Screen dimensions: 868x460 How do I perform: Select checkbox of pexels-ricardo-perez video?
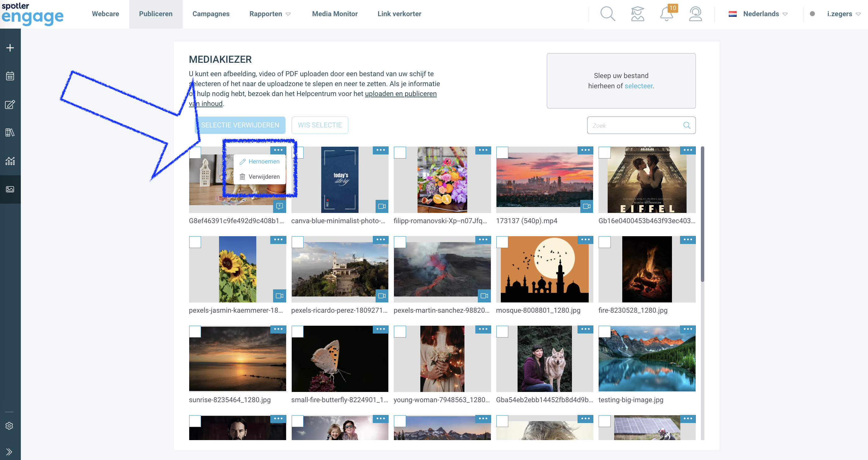point(297,242)
